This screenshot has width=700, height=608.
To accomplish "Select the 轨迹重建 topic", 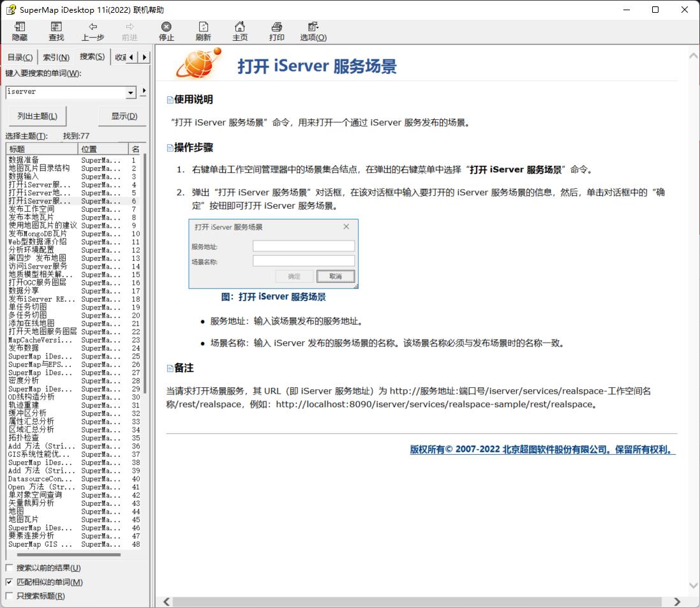I will (24, 405).
